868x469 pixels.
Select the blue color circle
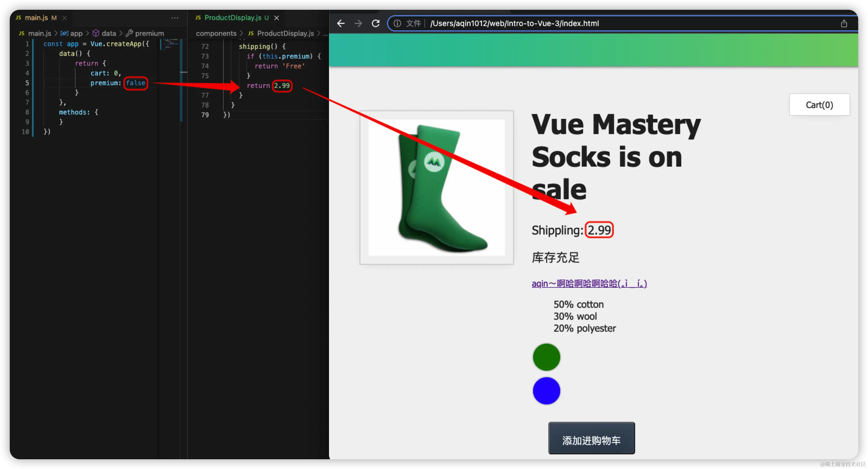tap(546, 391)
